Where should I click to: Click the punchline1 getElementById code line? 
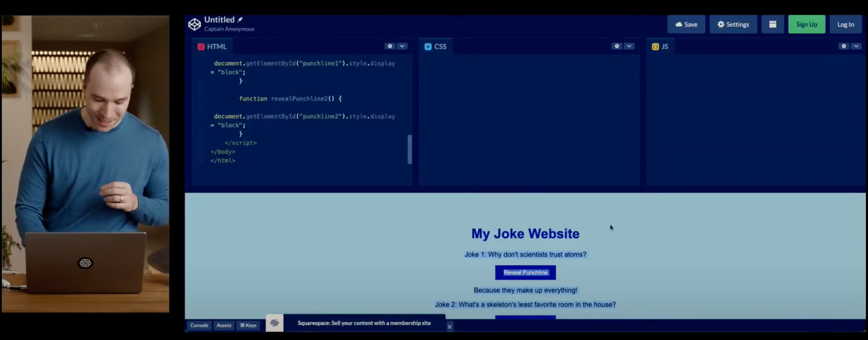pyautogui.click(x=305, y=64)
